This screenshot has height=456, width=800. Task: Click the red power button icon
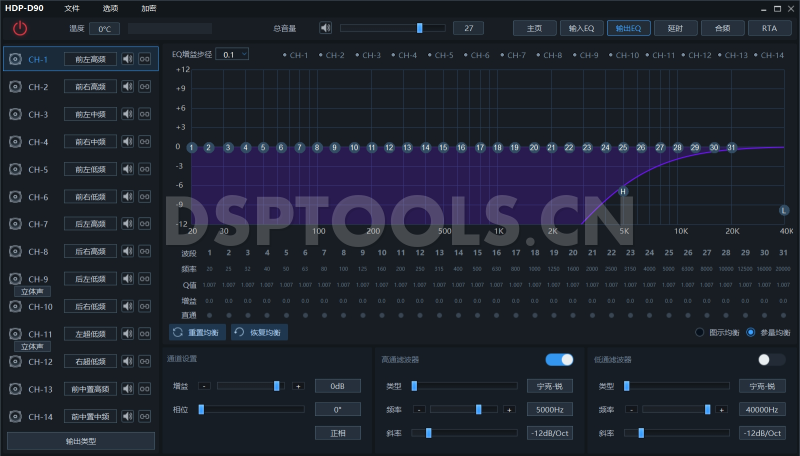point(20,28)
